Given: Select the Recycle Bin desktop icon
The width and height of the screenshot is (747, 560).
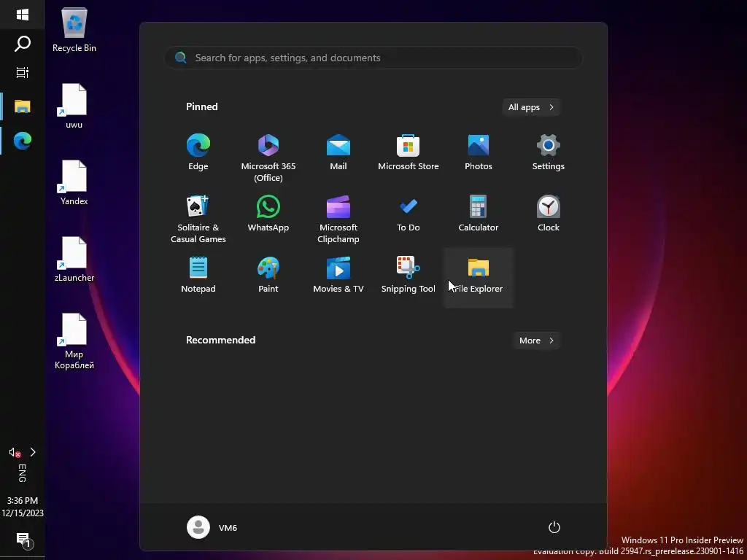Looking at the screenshot, I should click(x=74, y=30).
